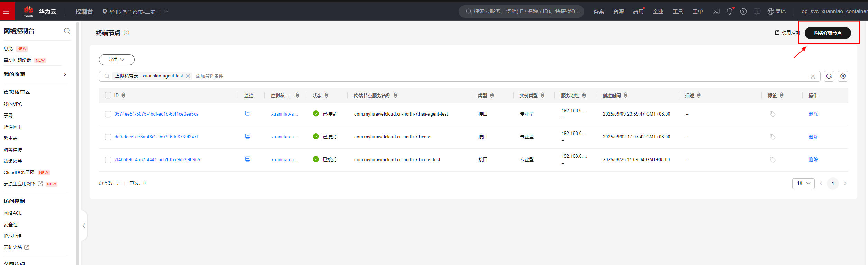Viewport: 868px width, 265px height.
Task: Delete the hceos endpoint via 删除
Action: (x=813, y=137)
